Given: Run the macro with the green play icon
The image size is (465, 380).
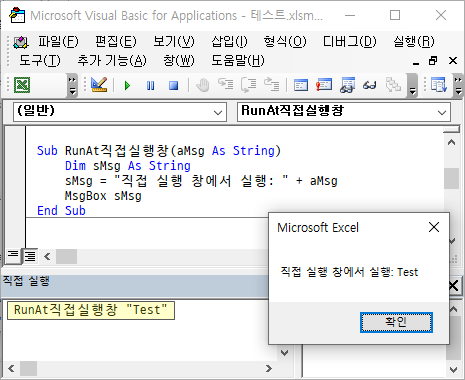Looking at the screenshot, I should (x=127, y=86).
